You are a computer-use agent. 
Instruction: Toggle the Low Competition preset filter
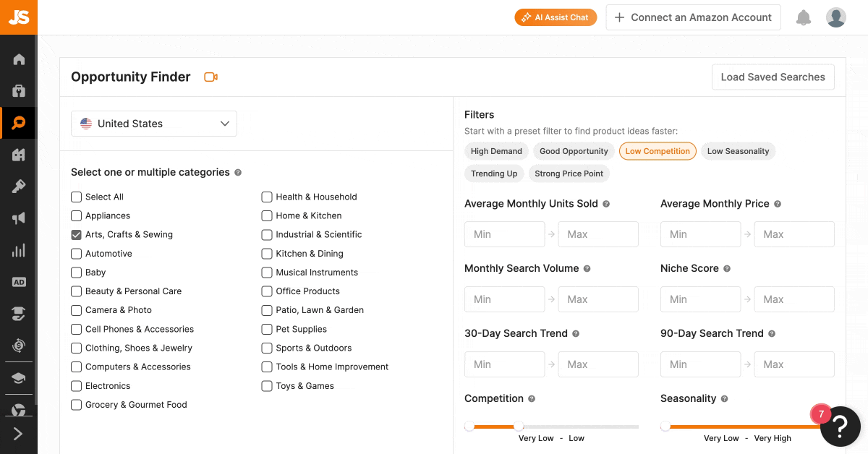(x=658, y=151)
